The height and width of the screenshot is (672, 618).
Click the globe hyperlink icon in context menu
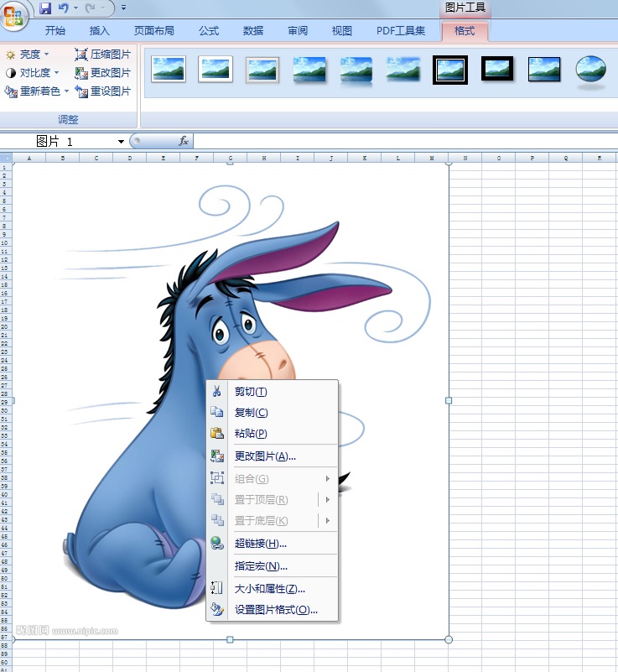coord(217,543)
